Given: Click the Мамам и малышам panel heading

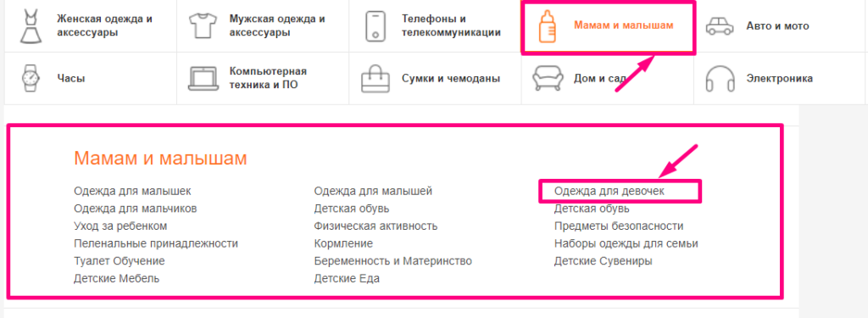Looking at the screenshot, I should point(160,159).
